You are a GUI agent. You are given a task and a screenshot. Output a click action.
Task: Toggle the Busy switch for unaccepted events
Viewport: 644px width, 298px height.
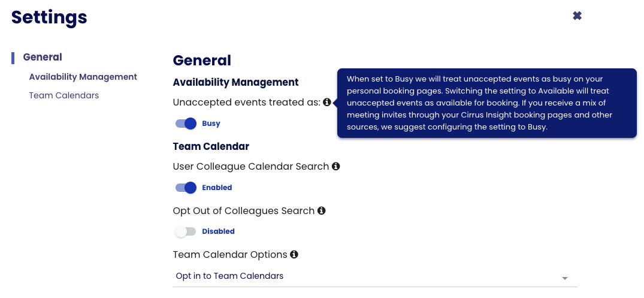point(186,124)
